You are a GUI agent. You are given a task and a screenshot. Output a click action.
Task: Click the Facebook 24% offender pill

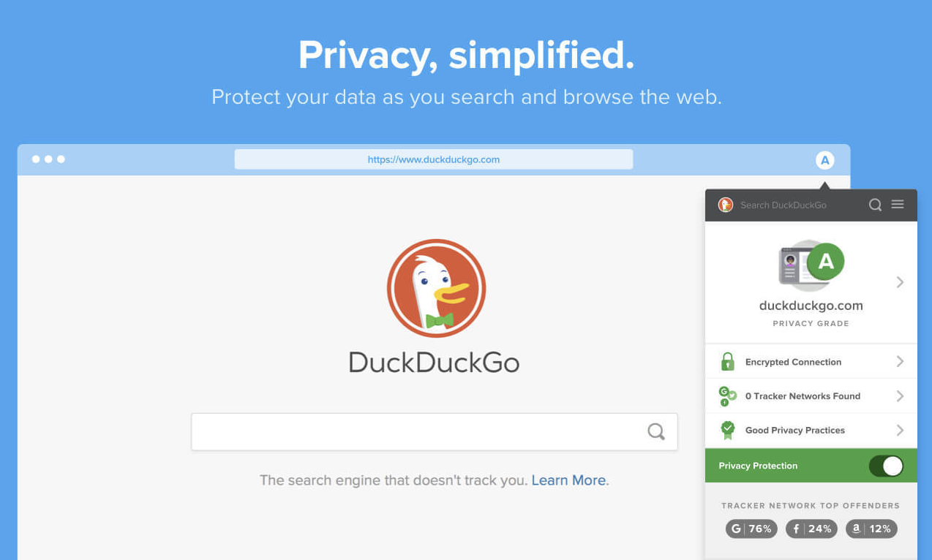point(811,529)
